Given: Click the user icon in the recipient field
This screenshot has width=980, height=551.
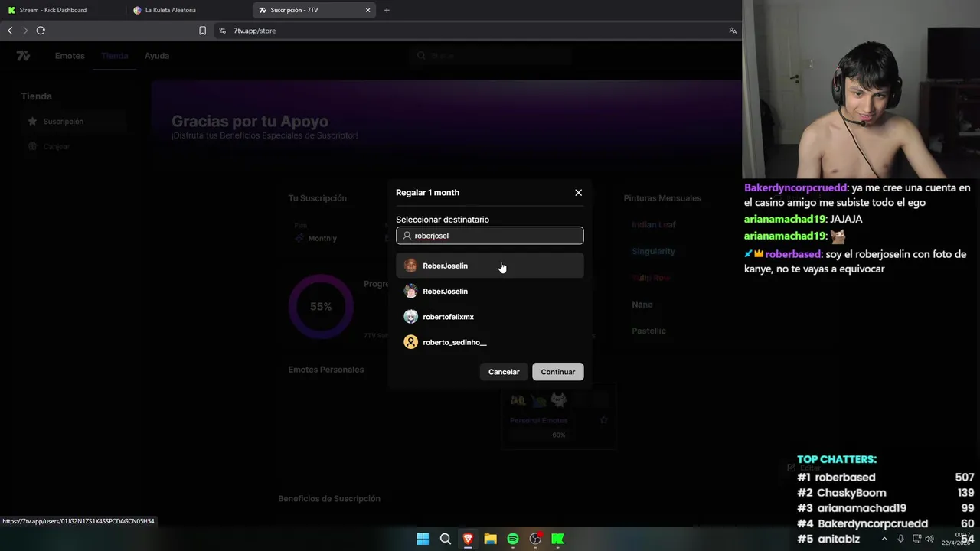Looking at the screenshot, I should 407,236.
